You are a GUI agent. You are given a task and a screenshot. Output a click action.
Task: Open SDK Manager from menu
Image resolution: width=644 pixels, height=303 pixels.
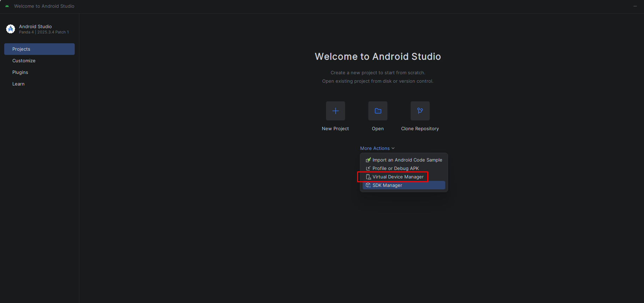pos(404,185)
